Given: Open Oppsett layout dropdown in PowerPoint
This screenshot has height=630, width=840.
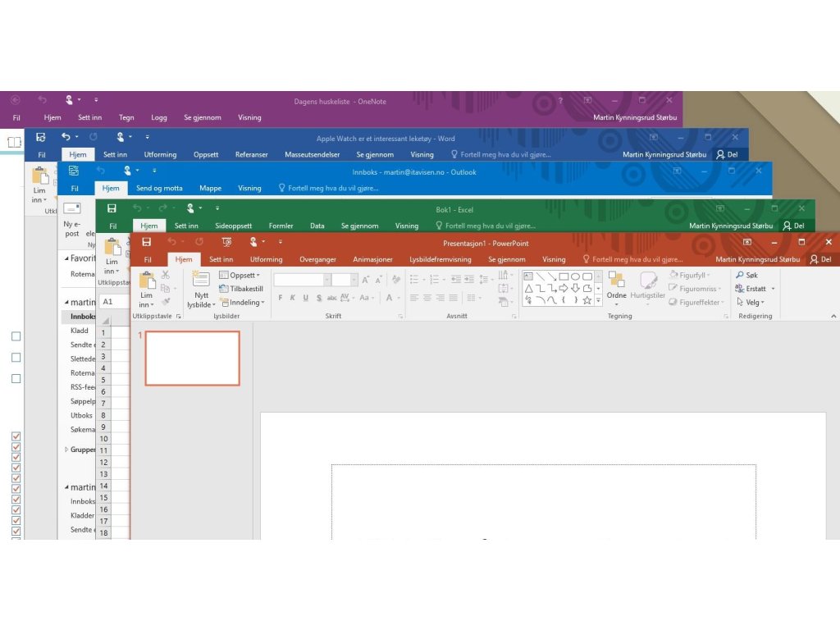Looking at the screenshot, I should pos(240,275).
